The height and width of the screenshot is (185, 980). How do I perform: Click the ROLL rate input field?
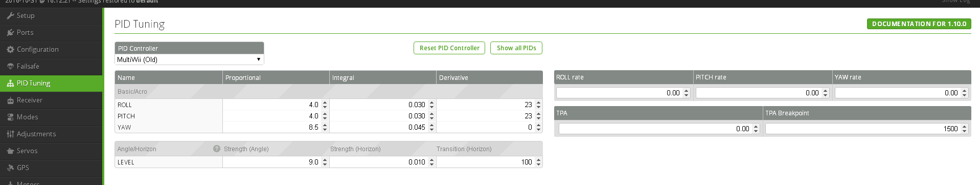tap(623, 93)
